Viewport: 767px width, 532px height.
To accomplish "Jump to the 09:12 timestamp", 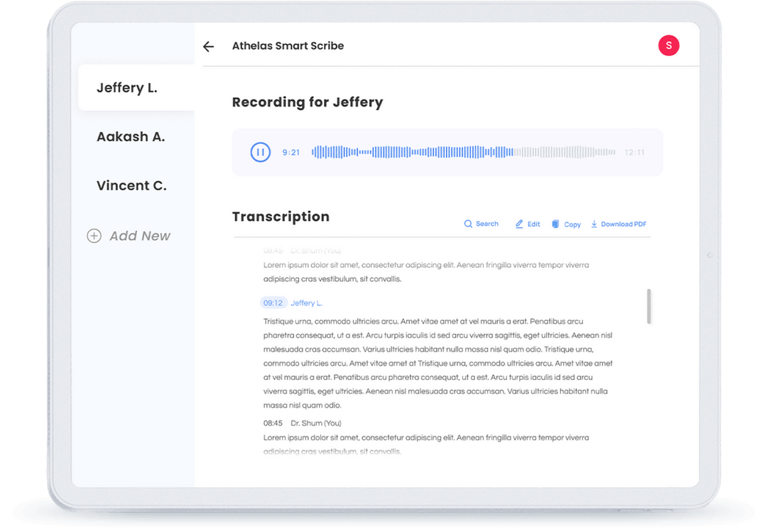I will click(x=273, y=303).
